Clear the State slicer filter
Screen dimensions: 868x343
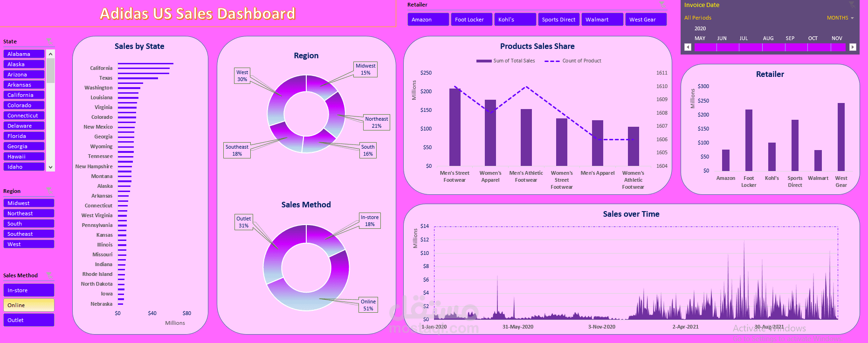pos(49,41)
